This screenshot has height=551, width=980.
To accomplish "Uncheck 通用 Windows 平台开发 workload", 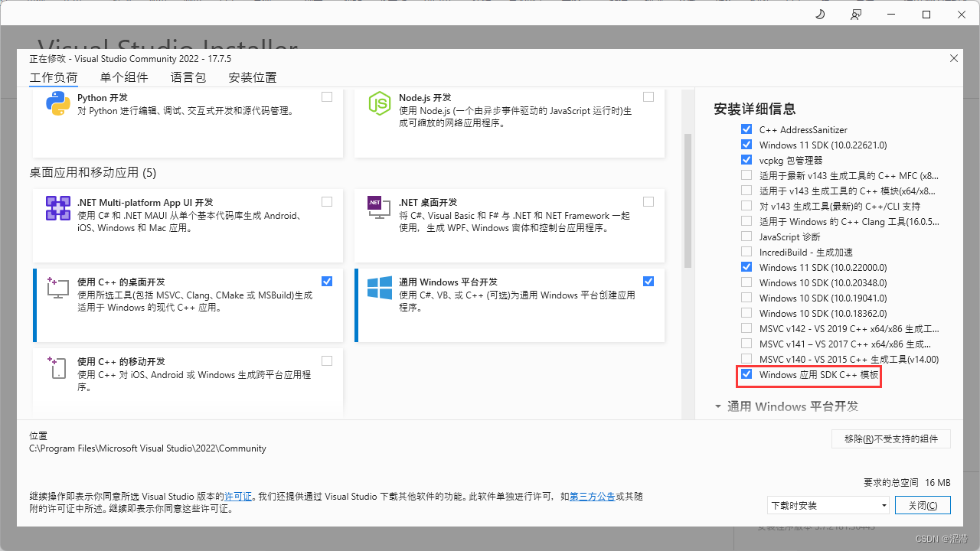I will tap(648, 282).
